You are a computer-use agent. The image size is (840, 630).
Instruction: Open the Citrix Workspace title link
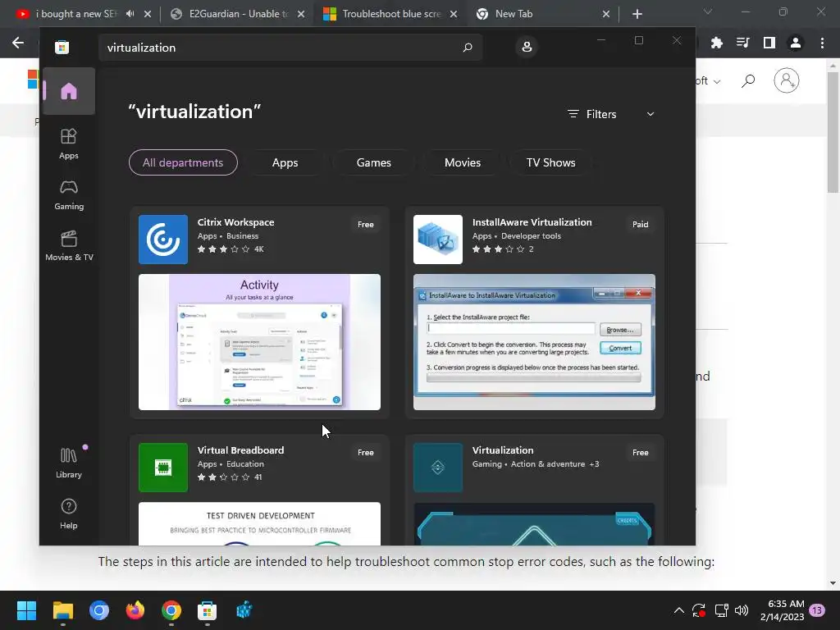click(235, 222)
